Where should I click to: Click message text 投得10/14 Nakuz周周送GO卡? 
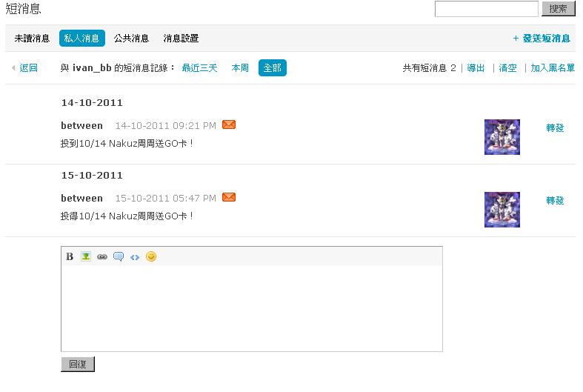pos(127,216)
